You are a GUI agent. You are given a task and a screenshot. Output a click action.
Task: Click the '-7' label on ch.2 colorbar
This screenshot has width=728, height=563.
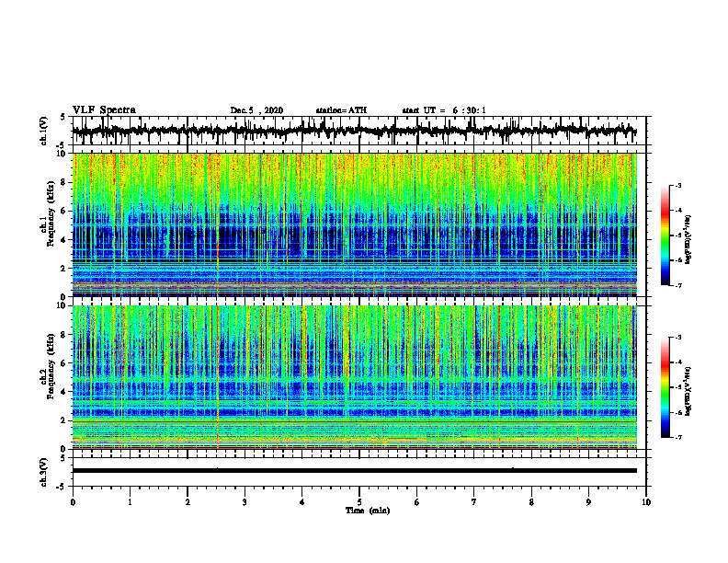(678, 438)
